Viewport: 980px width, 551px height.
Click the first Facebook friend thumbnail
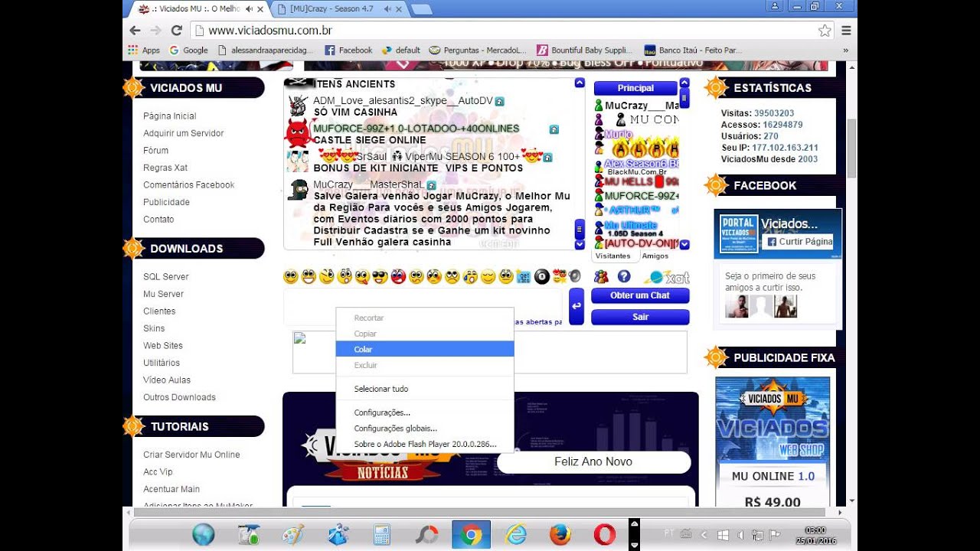coord(737,306)
